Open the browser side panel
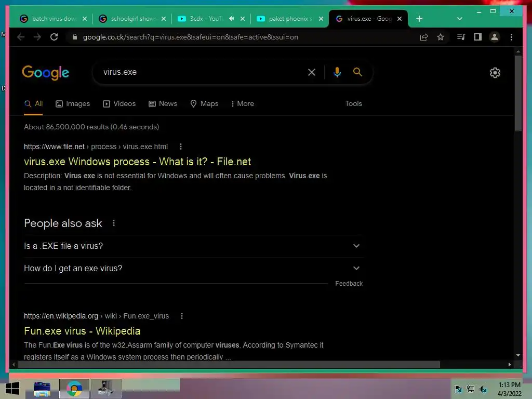 pyautogui.click(x=478, y=37)
